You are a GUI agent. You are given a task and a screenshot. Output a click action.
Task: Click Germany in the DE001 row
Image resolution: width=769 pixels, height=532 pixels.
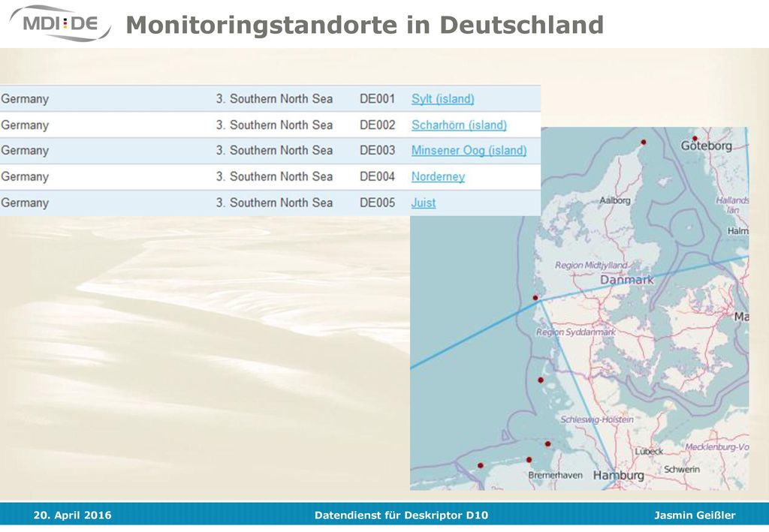tap(25, 99)
